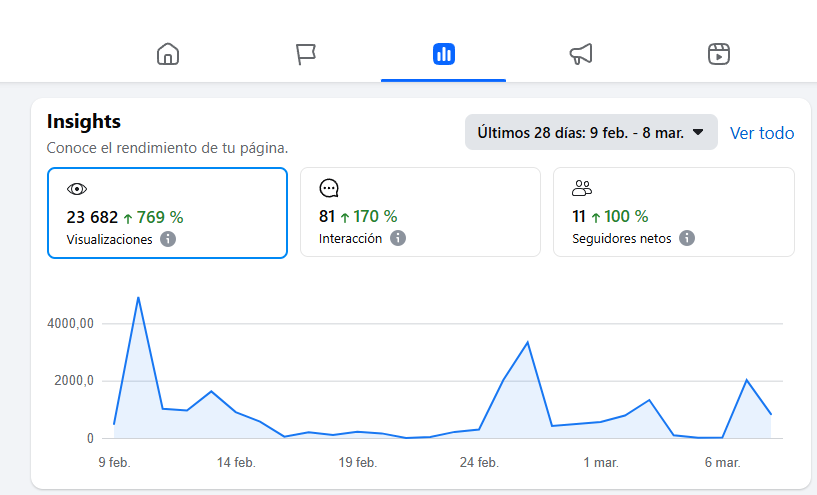The height and width of the screenshot is (495, 817).
Task: Click the 4000,00 y-axis label
Action: tap(70, 324)
